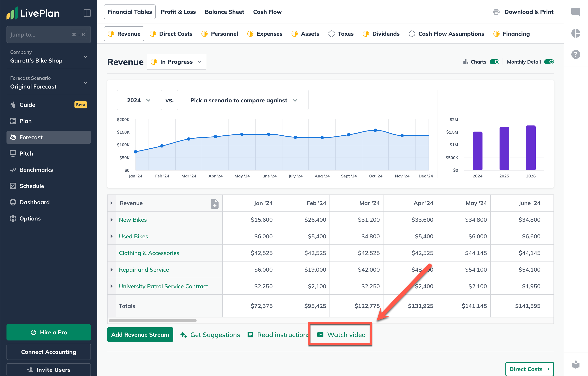Open Dashboard in the sidebar
This screenshot has height=376, width=588.
pyautogui.click(x=48, y=202)
